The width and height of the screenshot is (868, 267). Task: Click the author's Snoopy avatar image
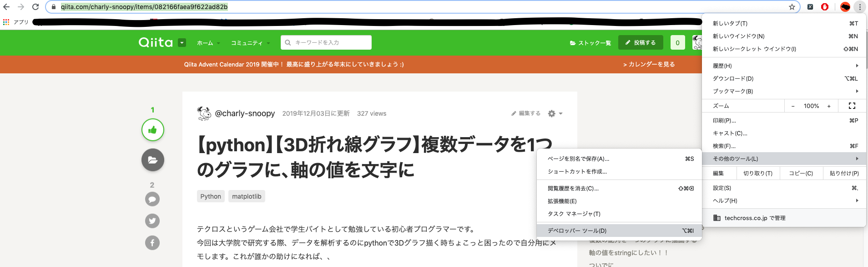pos(204,113)
